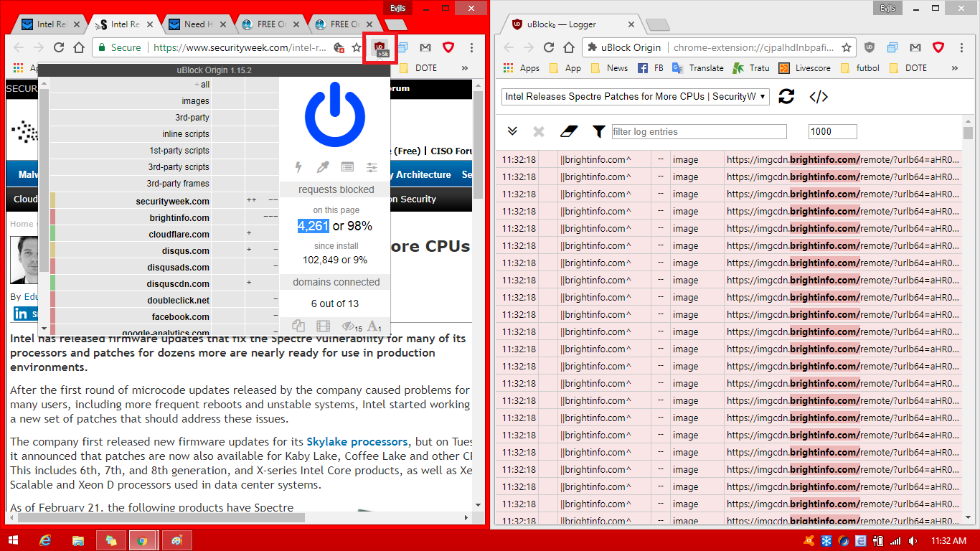Open the 'Skylake processors' link in the article
The image size is (980, 551).
click(x=357, y=441)
